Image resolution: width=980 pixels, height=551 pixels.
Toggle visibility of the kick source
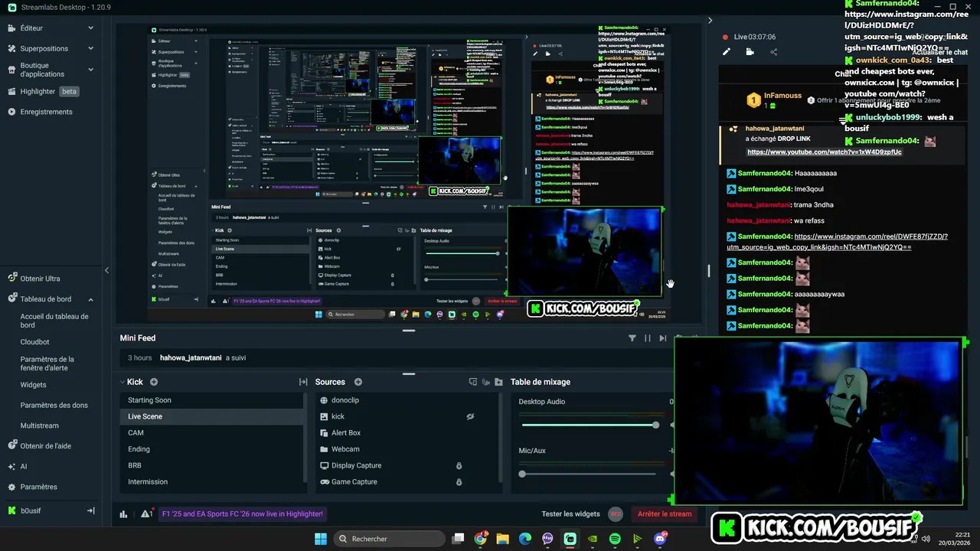coord(470,416)
